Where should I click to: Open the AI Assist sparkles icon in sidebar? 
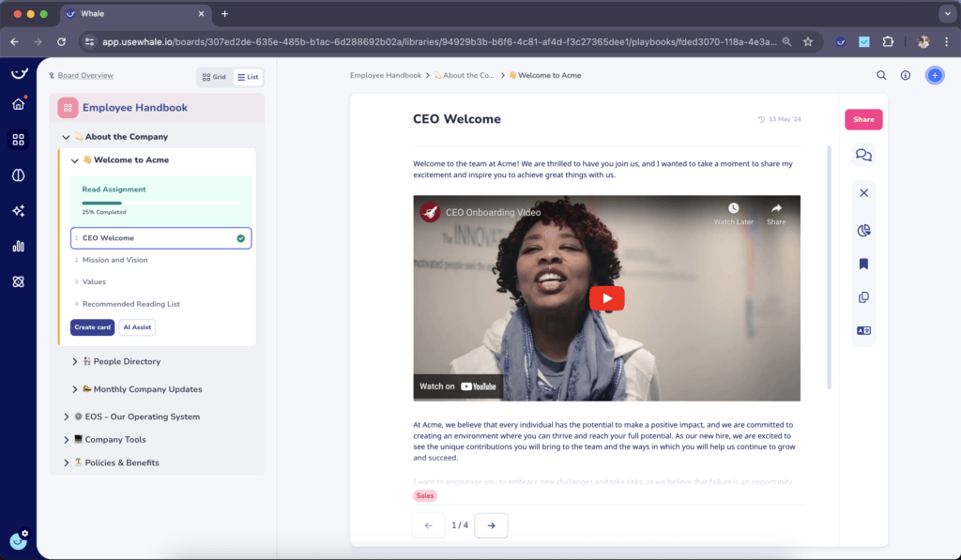pyautogui.click(x=18, y=211)
